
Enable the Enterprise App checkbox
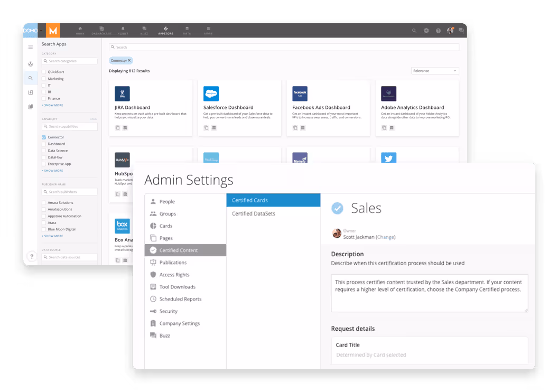point(44,164)
